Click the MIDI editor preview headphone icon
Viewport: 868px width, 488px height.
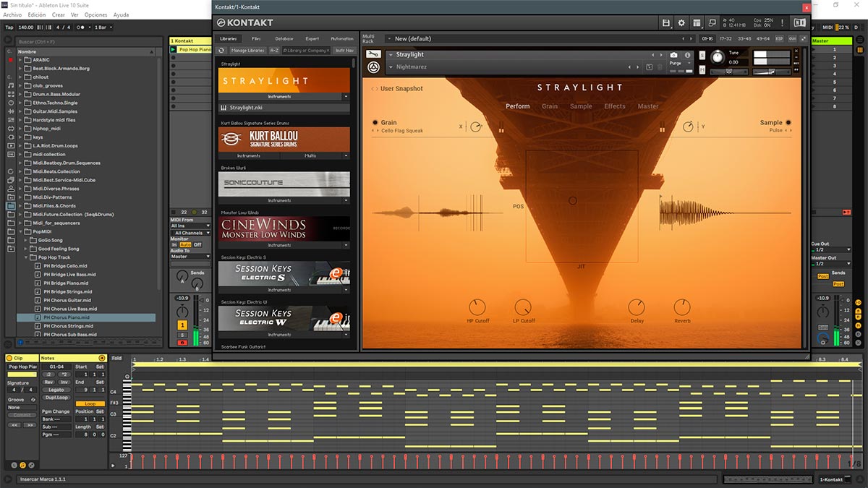[x=128, y=377]
